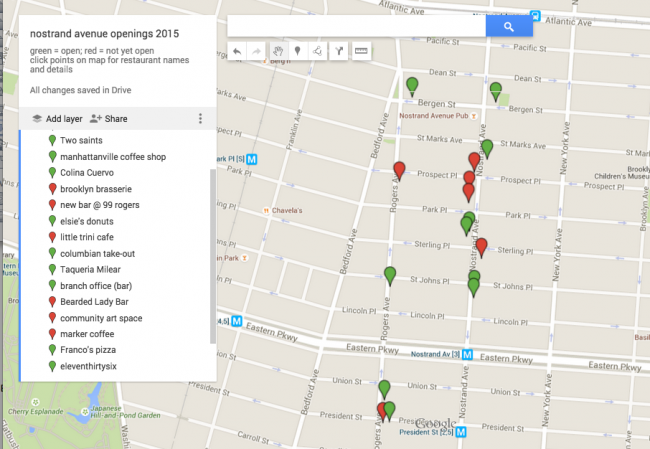Click the Share button
Screen dimensions: 650x449
[x=109, y=119]
